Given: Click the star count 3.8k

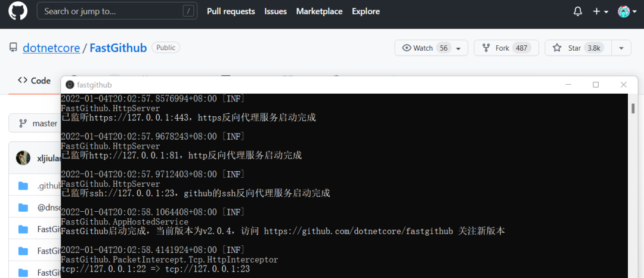Looking at the screenshot, I should tap(594, 48).
